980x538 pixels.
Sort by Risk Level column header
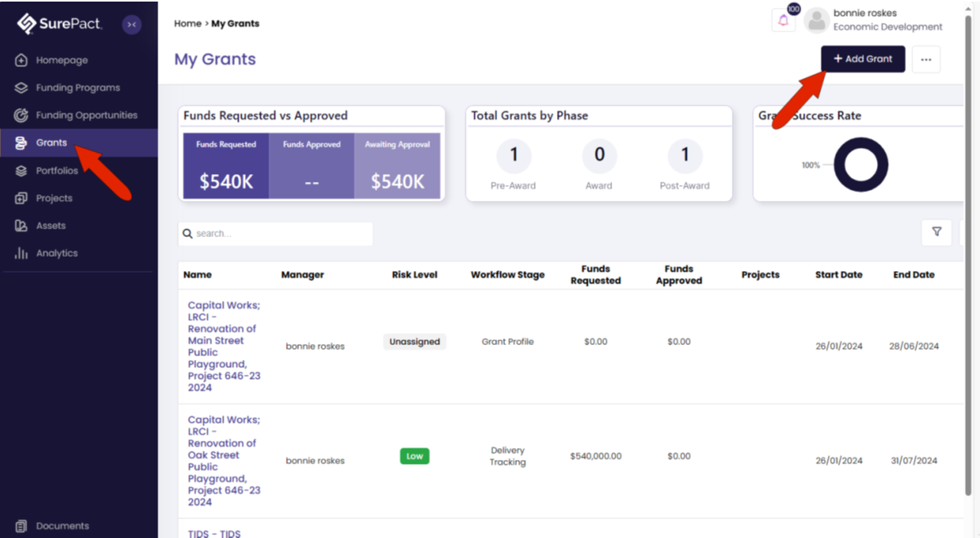[414, 275]
